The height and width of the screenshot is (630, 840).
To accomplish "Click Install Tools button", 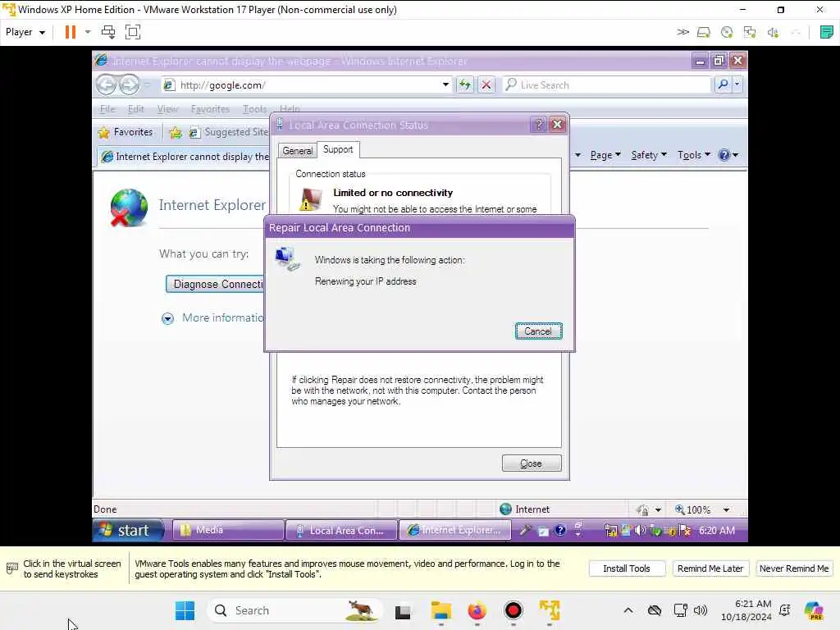I will [x=626, y=568].
